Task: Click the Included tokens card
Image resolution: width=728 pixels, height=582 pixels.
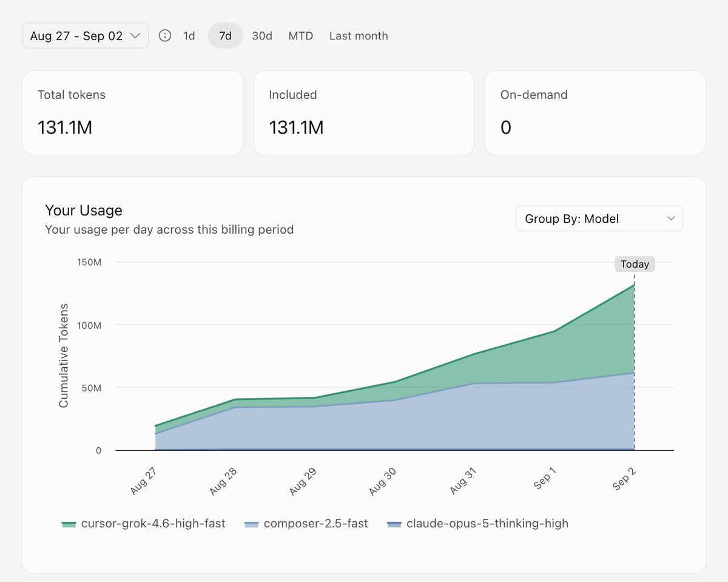Action: [x=364, y=113]
